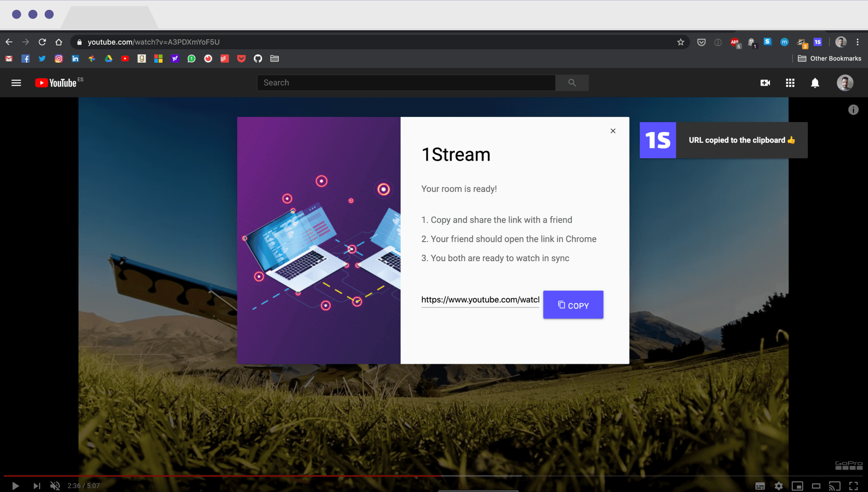Open player settings gear
The width and height of the screenshot is (868, 492).
click(778, 486)
